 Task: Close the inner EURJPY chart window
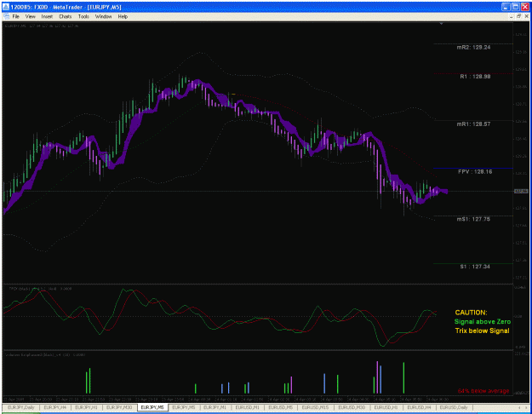click(x=527, y=16)
